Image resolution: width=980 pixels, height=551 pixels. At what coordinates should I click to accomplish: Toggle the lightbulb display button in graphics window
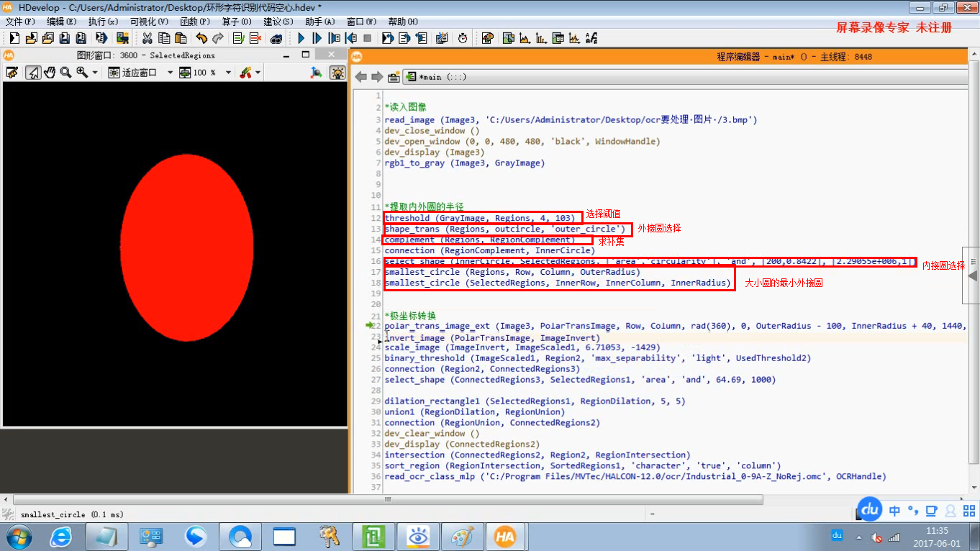pos(336,72)
